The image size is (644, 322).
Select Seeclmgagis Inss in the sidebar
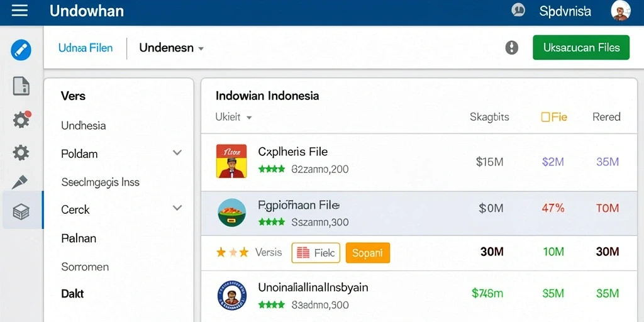tap(100, 182)
